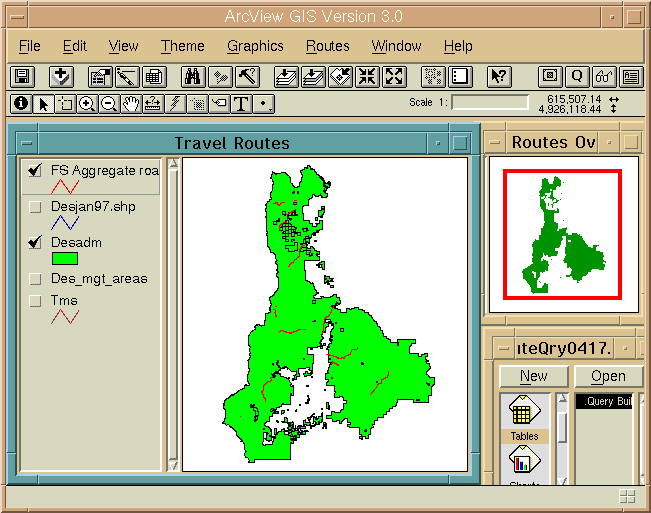
Task: Click the Clear Selected Features icon
Action: [x=460, y=77]
